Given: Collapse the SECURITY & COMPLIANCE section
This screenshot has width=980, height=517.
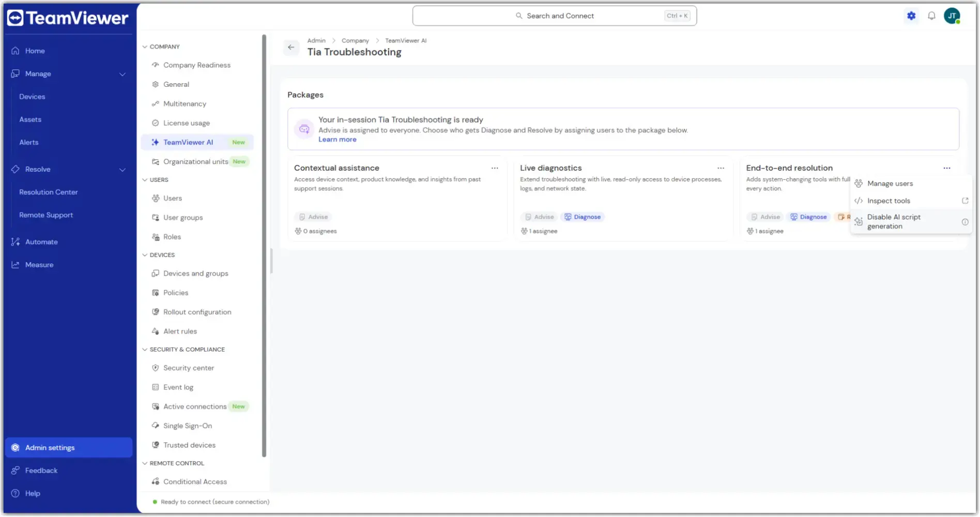Looking at the screenshot, I should [145, 349].
